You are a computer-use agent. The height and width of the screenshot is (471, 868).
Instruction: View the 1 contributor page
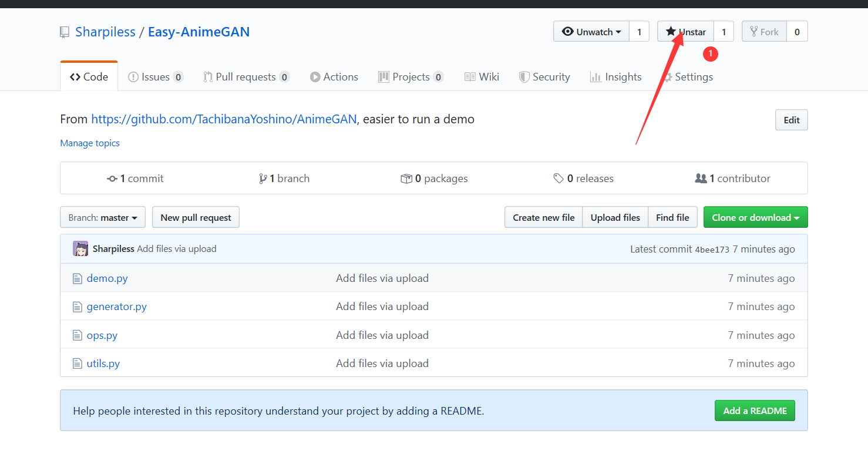(x=732, y=179)
